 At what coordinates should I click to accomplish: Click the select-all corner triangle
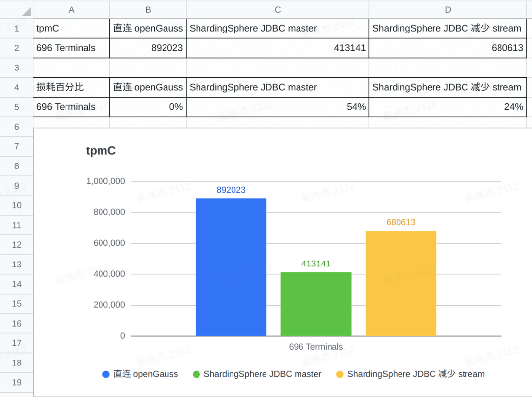point(27,12)
